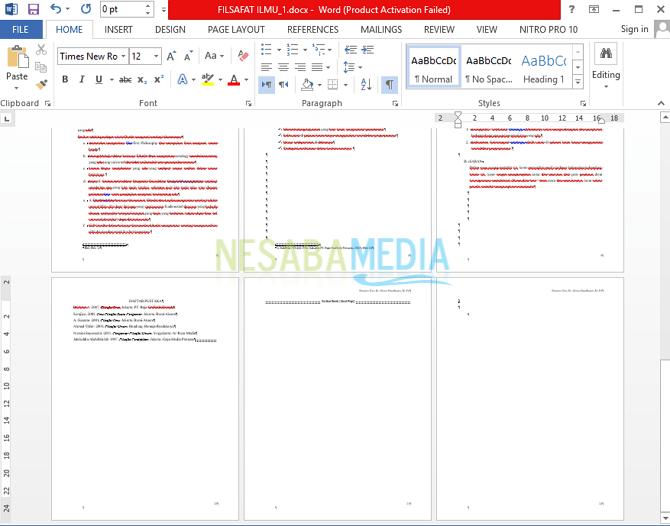Expand the Styles gallery More arrow

578,82
